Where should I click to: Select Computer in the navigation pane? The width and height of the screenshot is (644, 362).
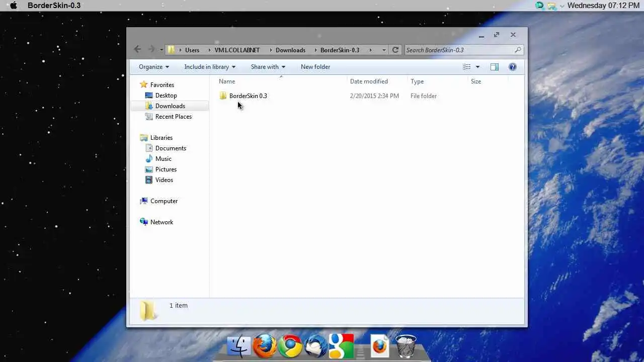point(164,201)
